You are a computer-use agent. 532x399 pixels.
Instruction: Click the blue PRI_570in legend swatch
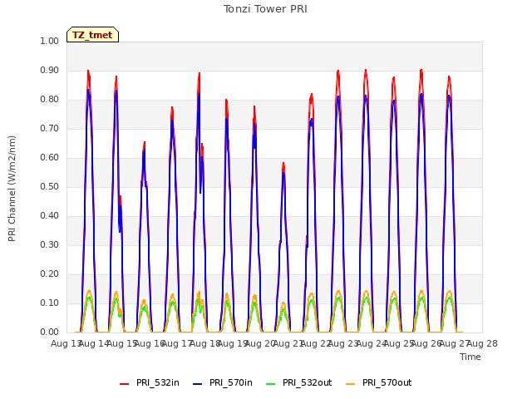coord(198,383)
